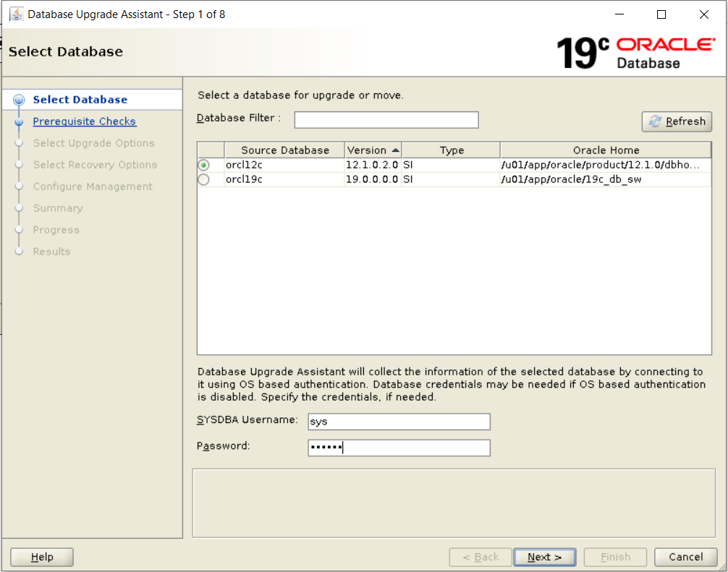
Task: Click the Select Database step bullet
Action: (x=19, y=101)
